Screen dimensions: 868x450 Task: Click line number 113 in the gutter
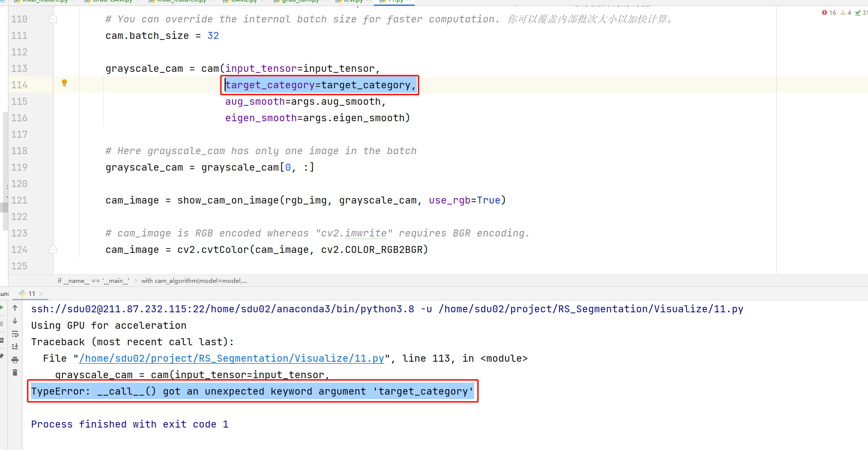pyautogui.click(x=19, y=68)
